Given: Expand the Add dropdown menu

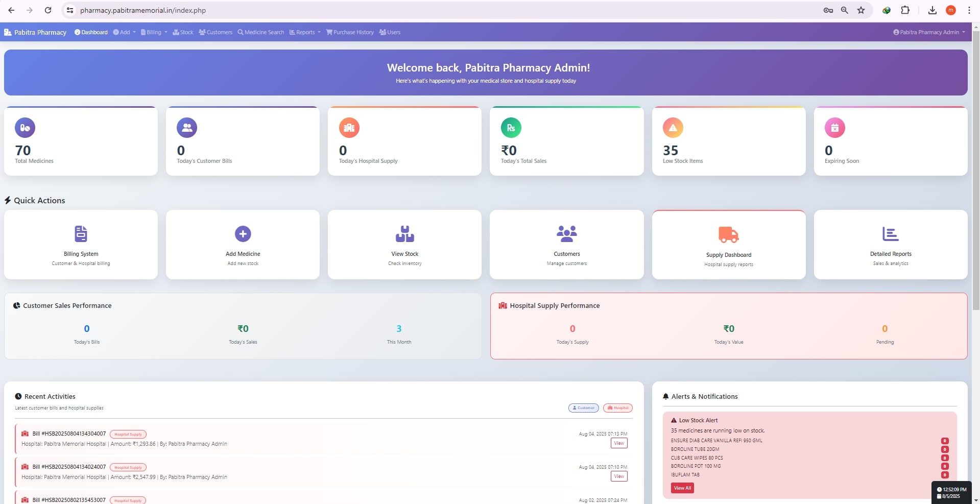Looking at the screenshot, I should (124, 32).
